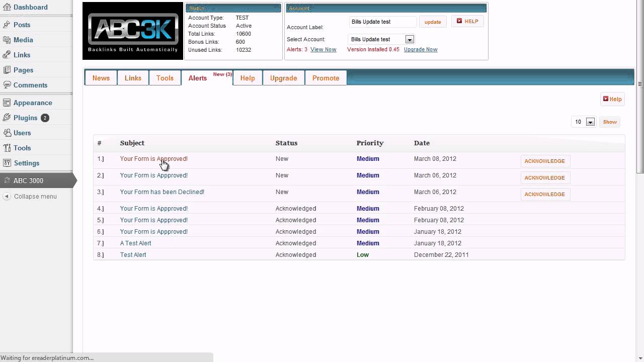644x362 pixels.
Task: Click the Help button below the tabs
Action: [612, 99]
